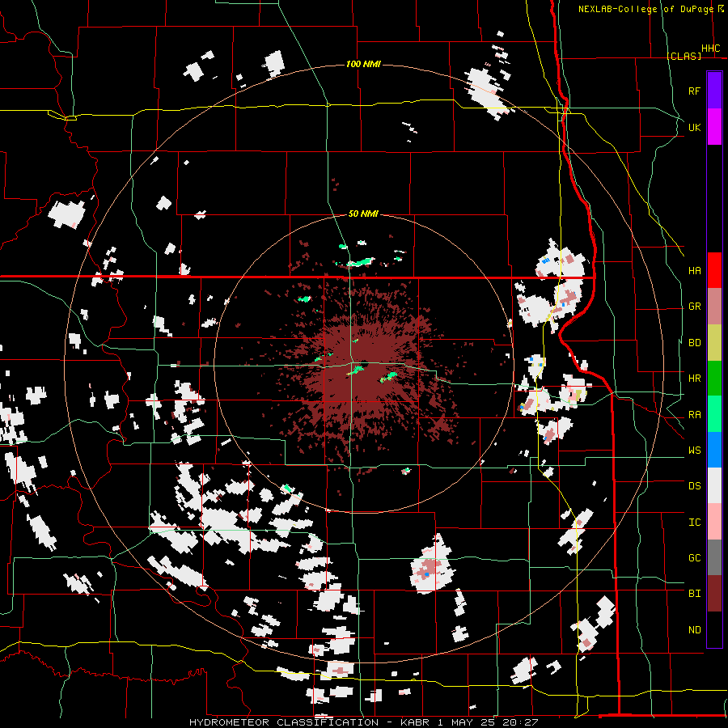Image resolution: width=728 pixels, height=728 pixels.
Task: Click the HA legend label
Action: pyautogui.click(x=694, y=270)
